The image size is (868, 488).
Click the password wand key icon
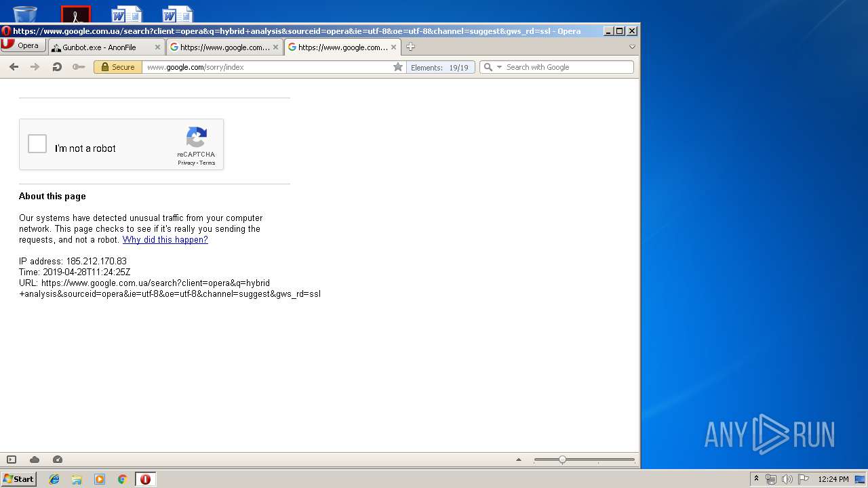(x=79, y=67)
